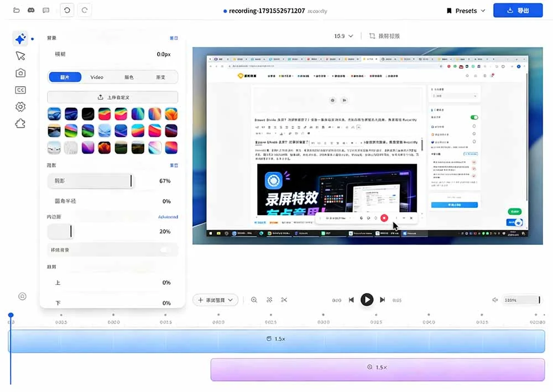Open the 16:9 aspect ratio dropdown
553x392 pixels.
click(343, 36)
